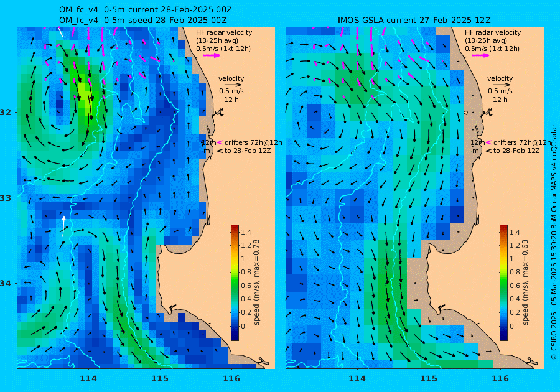
Task: Click the 1.4 tick on left colorbar
Action: (246, 233)
